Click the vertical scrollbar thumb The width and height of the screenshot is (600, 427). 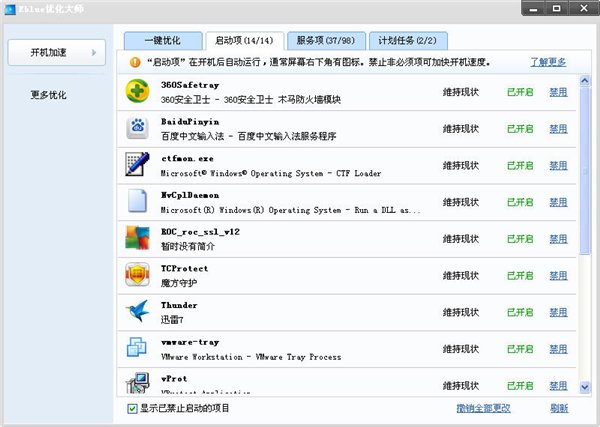585,170
